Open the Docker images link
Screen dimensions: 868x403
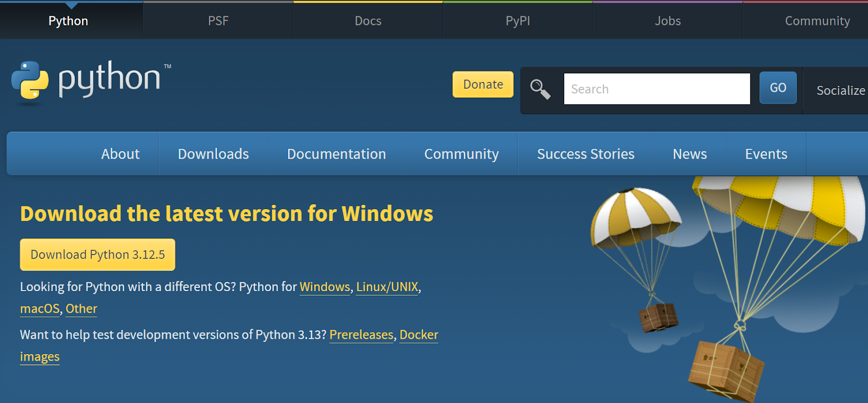(419, 335)
